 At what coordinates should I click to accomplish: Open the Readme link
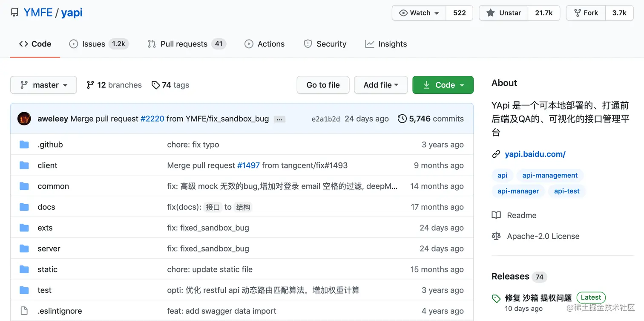click(514, 215)
